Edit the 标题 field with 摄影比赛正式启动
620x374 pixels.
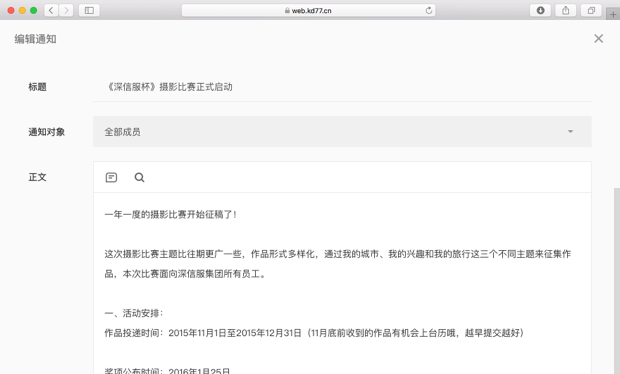342,87
